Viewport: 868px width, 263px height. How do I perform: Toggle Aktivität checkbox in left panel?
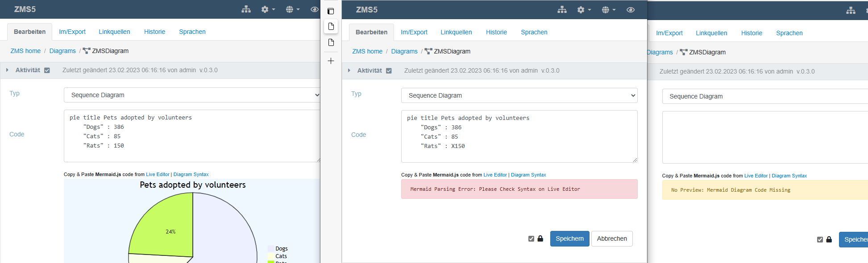point(47,70)
